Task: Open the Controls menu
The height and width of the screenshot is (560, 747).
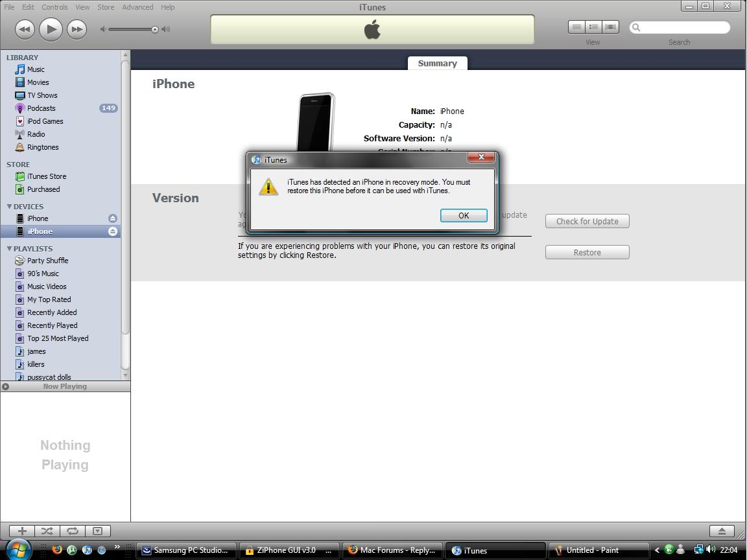Action: [x=54, y=7]
